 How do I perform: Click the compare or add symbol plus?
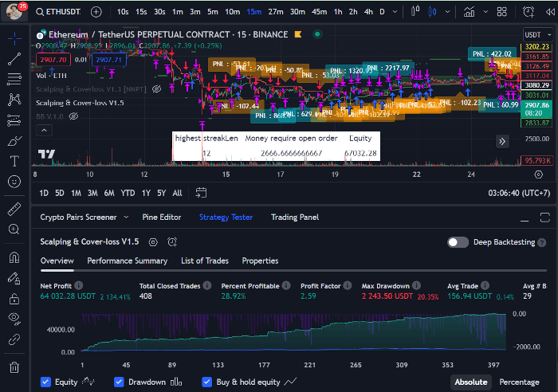pyautogui.click(x=96, y=12)
